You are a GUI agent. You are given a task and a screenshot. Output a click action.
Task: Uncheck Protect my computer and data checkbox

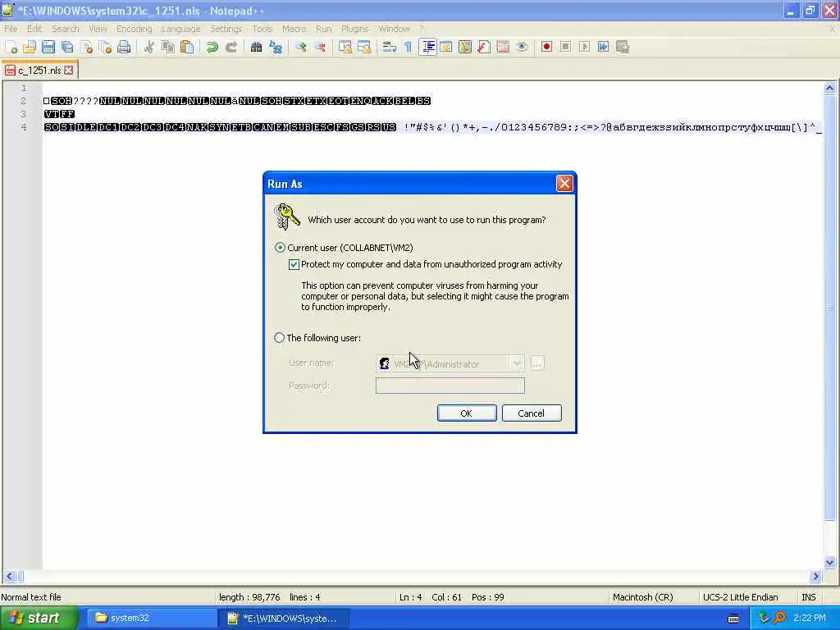(x=294, y=265)
